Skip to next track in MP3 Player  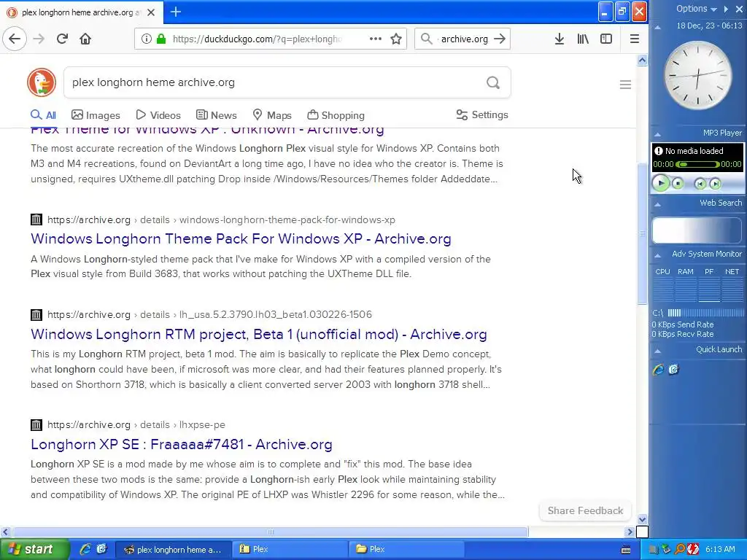[715, 184]
